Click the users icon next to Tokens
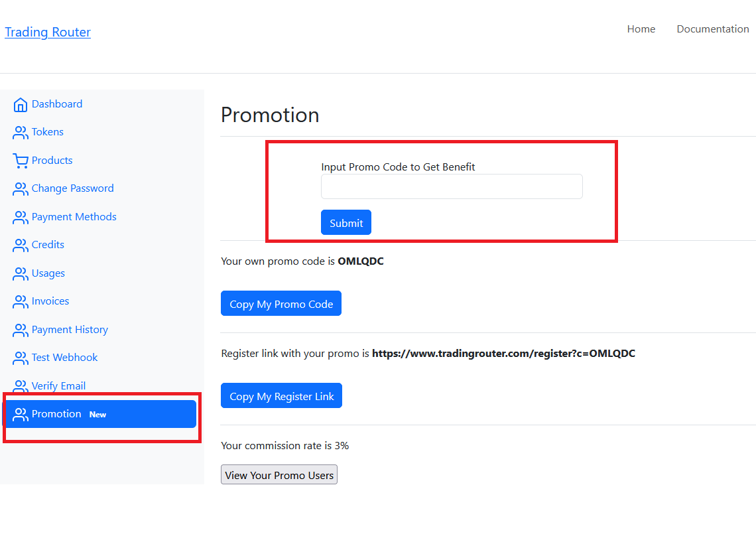Image resolution: width=756 pixels, height=556 pixels. 21,133
